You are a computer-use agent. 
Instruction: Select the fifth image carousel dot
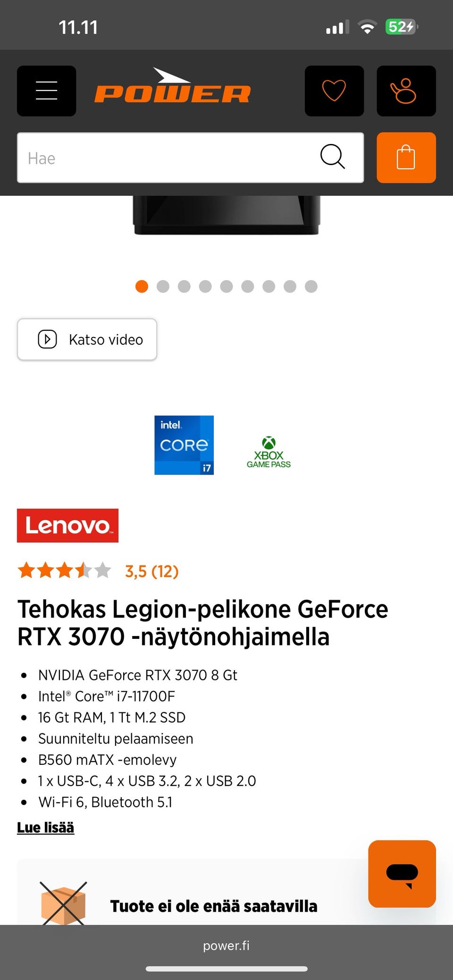tap(226, 286)
